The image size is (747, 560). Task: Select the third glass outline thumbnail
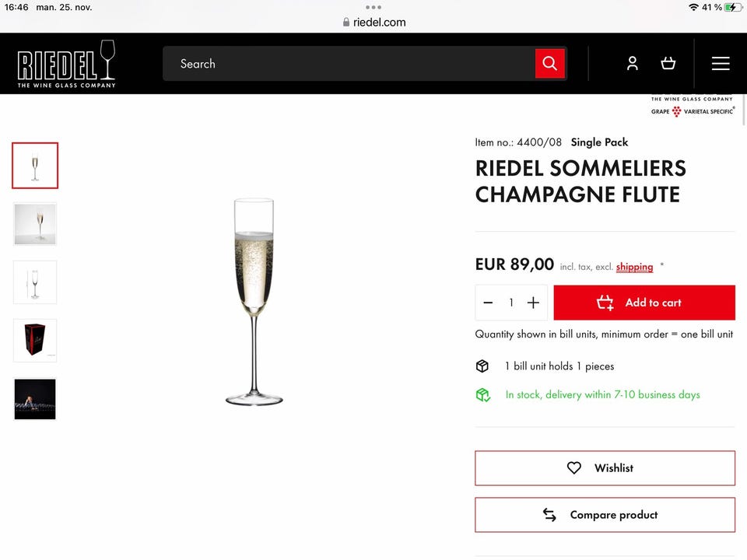pos(35,282)
